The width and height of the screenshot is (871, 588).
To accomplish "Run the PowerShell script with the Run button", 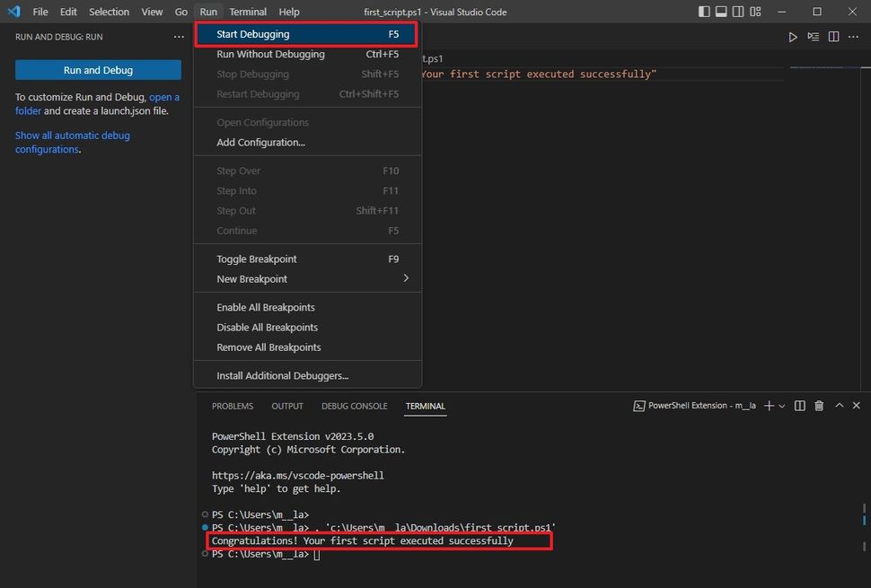I will tap(793, 37).
